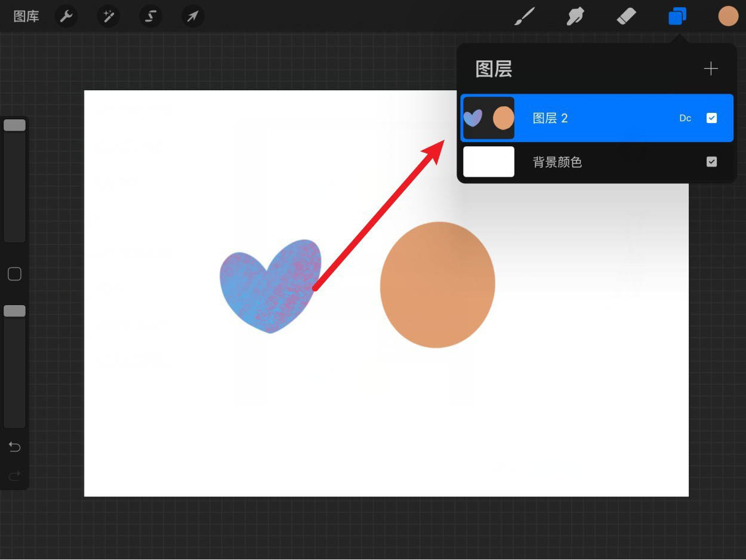
Task: Activate the Selection tool (S icon)
Action: click(150, 16)
